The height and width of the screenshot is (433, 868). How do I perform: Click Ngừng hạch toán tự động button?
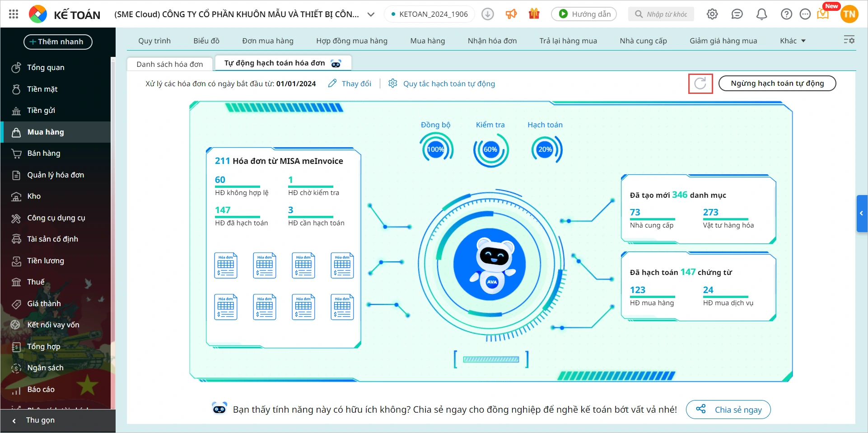point(777,84)
